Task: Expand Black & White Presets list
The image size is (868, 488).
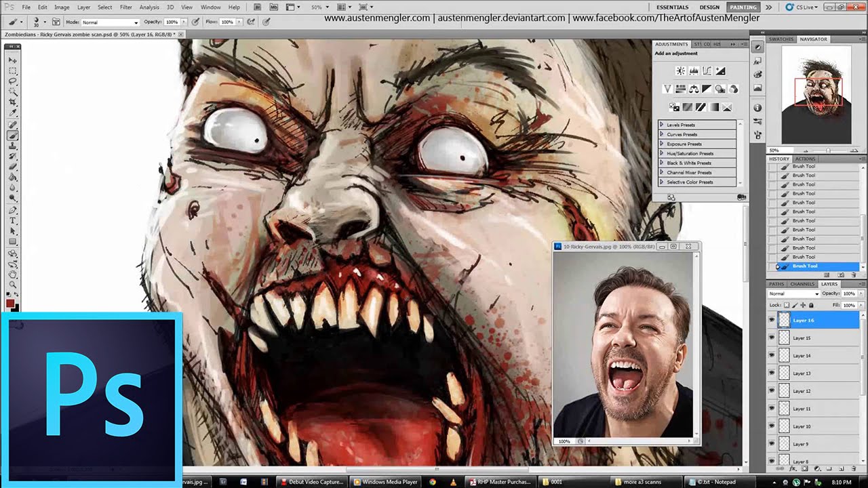Action: click(x=661, y=163)
